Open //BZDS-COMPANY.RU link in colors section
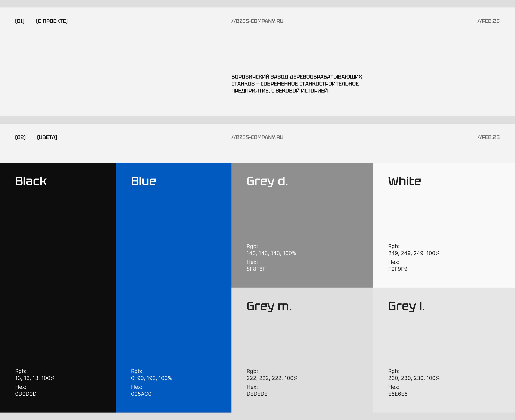515x420 pixels. coord(257,137)
